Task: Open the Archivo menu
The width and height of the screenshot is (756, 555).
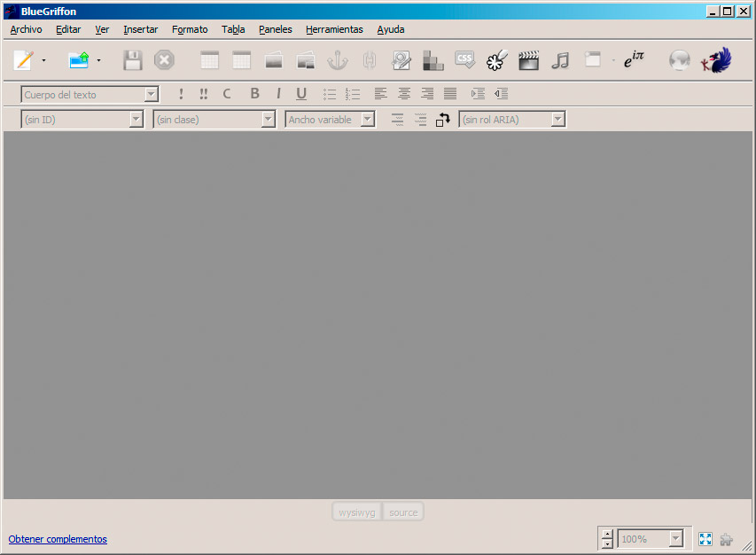Action: click(x=26, y=29)
